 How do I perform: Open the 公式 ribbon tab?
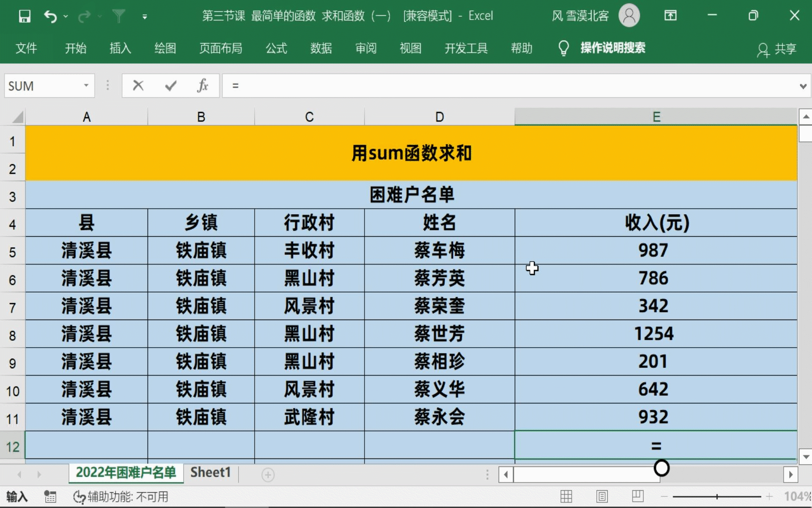276,48
